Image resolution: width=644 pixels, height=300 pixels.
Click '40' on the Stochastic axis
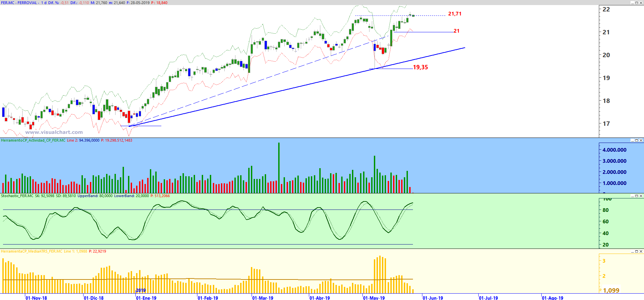point(606,233)
